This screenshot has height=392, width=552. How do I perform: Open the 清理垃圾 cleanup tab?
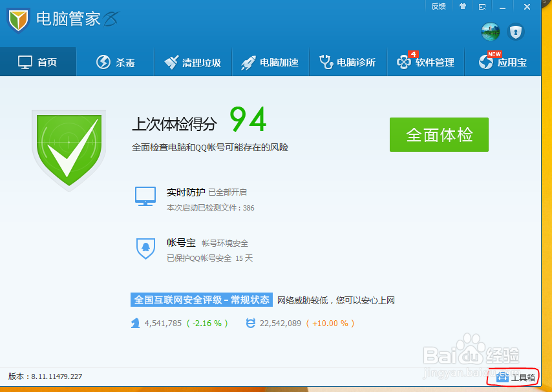(x=193, y=62)
